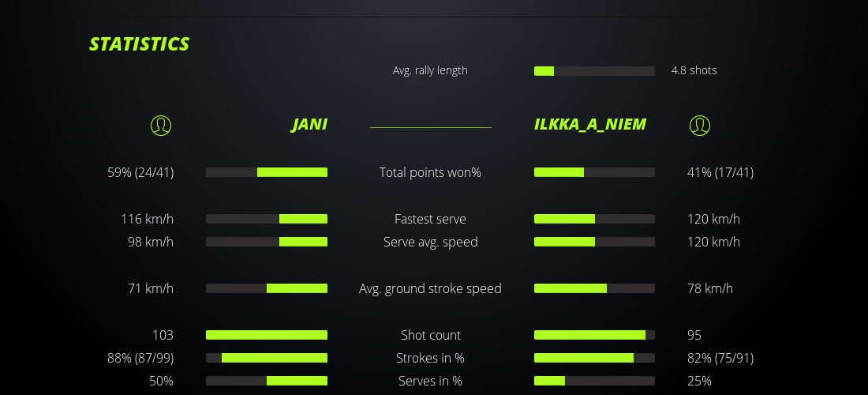
Task: Select the Total points won% label
Action: [430, 172]
